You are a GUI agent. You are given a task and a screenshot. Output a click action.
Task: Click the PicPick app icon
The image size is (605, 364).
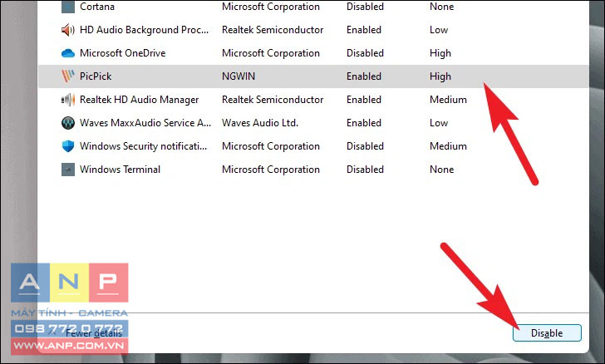(68, 76)
